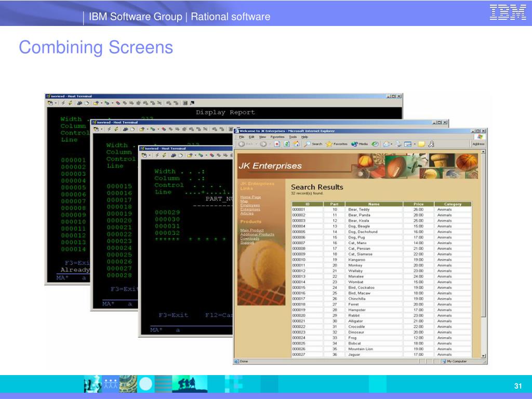Open the Tools menu in Internet Explorer
532x399 pixels.
[293, 137]
